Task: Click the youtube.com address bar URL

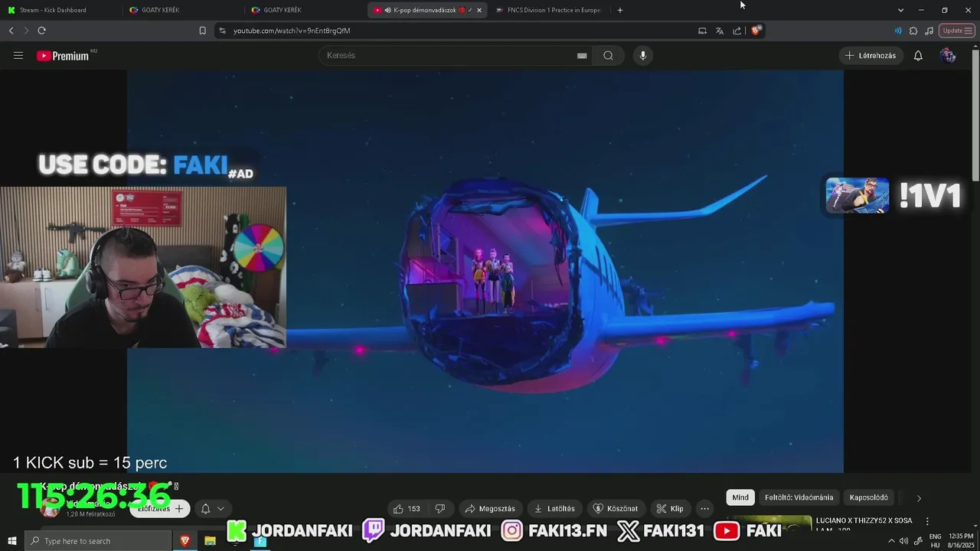Action: coord(292,31)
